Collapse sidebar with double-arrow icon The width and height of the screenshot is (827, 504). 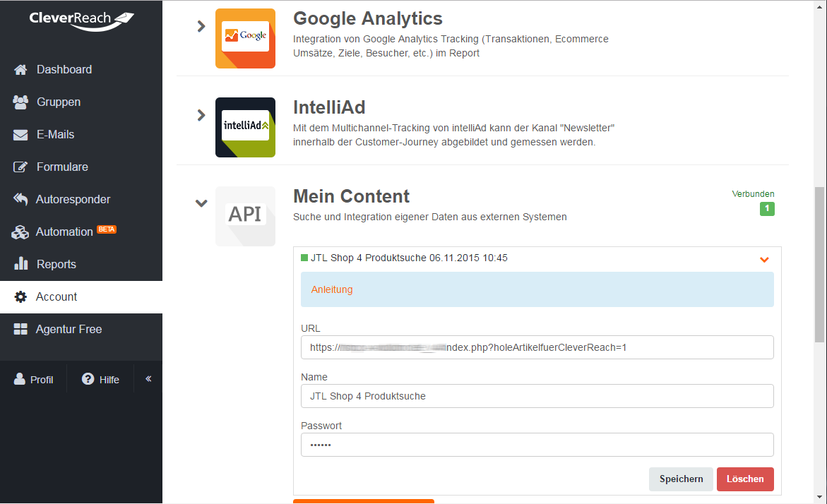click(x=149, y=378)
